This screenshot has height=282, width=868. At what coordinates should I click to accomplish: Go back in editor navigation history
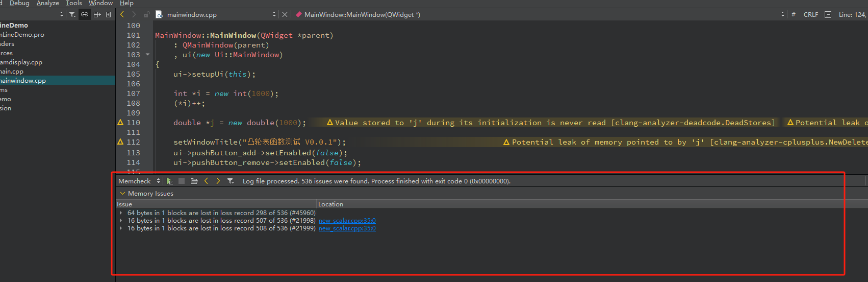pyautogui.click(x=122, y=14)
